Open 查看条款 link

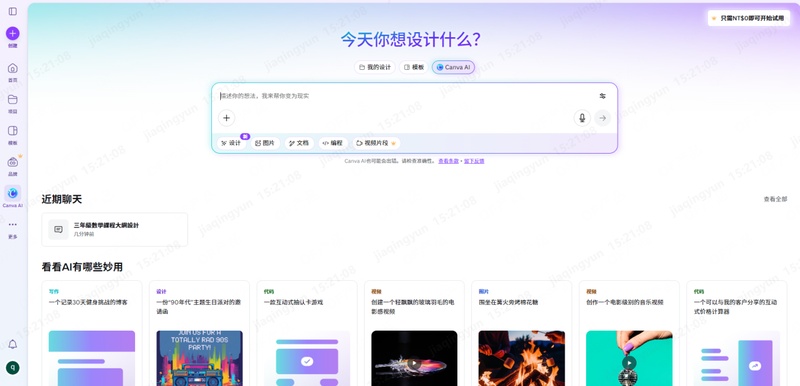click(448, 161)
